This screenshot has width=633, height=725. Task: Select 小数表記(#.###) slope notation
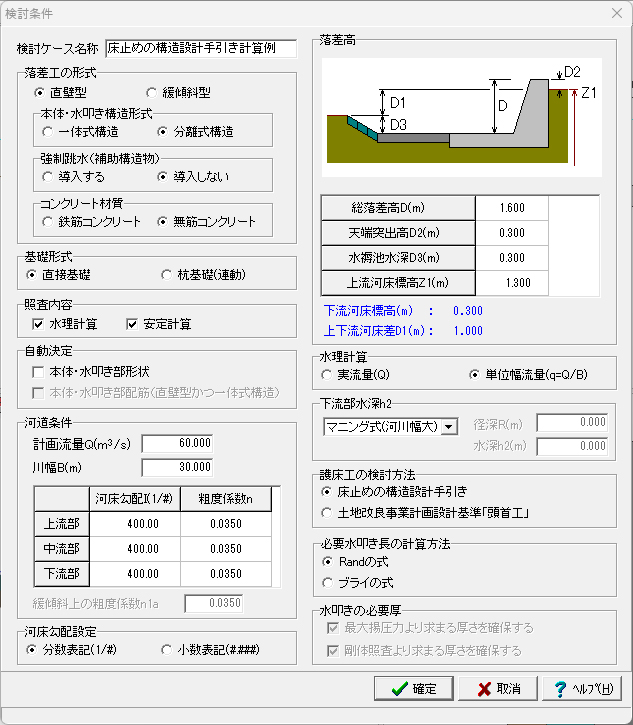167,650
